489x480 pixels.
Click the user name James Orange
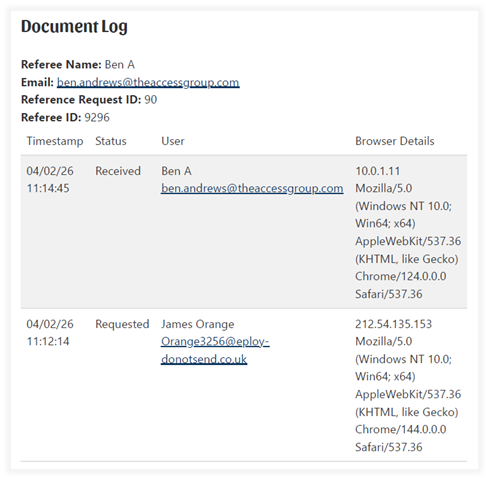[x=198, y=324]
